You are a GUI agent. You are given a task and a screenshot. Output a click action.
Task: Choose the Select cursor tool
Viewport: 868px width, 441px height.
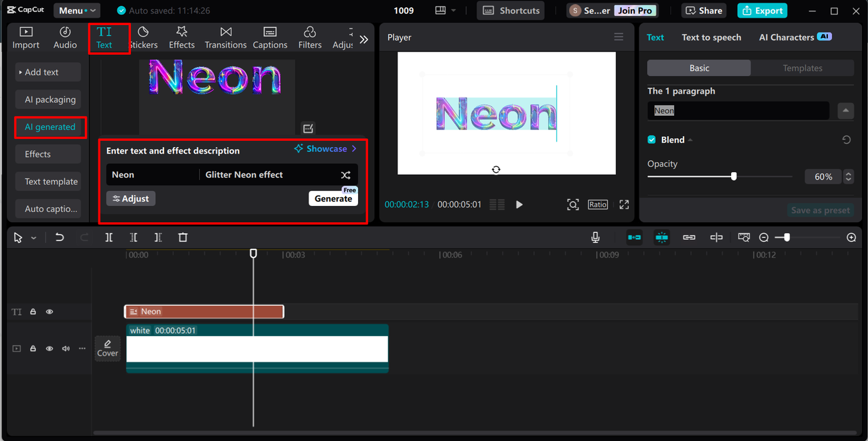coord(18,238)
